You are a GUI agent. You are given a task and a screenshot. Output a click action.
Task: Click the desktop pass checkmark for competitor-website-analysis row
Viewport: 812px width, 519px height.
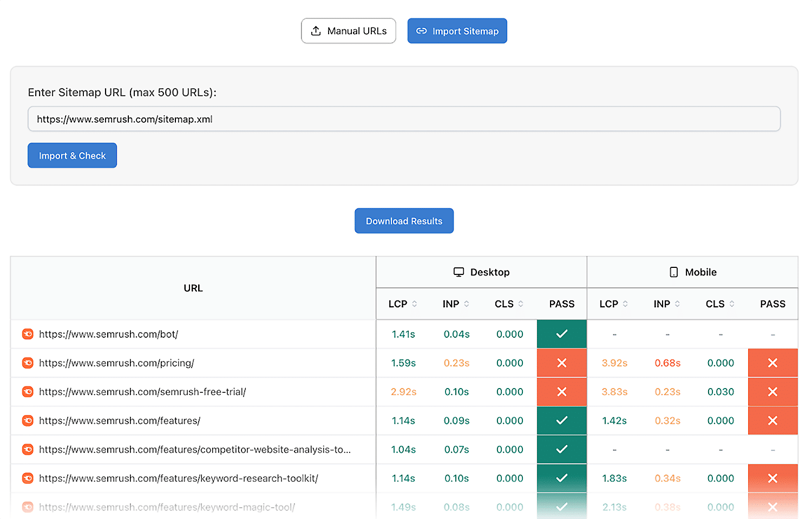coord(562,449)
